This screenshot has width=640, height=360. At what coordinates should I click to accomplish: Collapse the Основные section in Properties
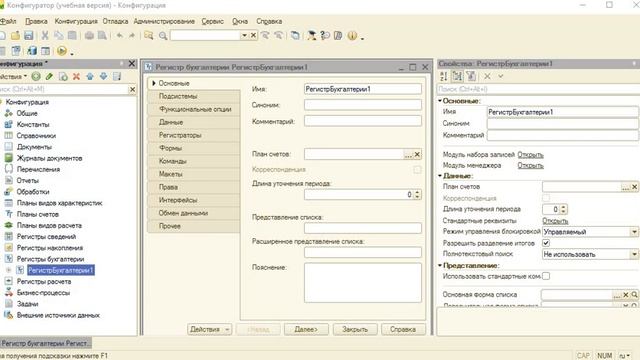[x=440, y=100]
